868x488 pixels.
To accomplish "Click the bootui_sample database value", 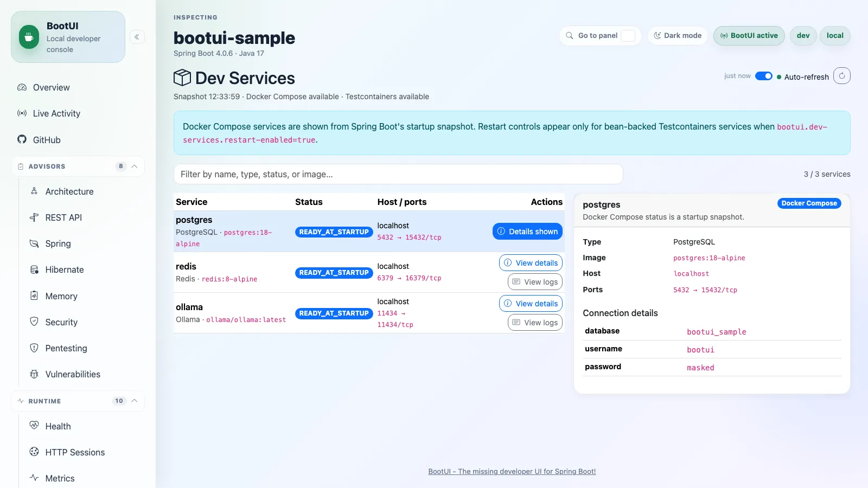I will click(716, 332).
